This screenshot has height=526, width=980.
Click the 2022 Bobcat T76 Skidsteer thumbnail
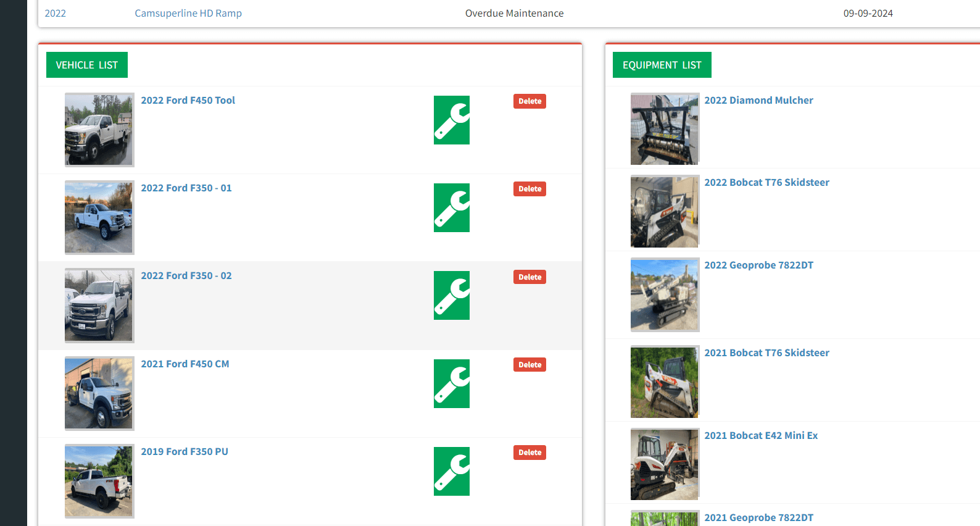[665, 212]
